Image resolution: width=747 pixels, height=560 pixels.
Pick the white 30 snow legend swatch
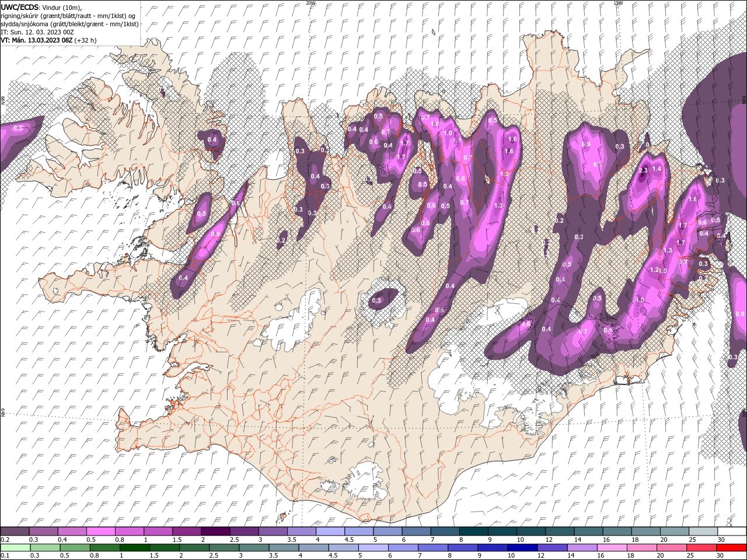click(731, 531)
